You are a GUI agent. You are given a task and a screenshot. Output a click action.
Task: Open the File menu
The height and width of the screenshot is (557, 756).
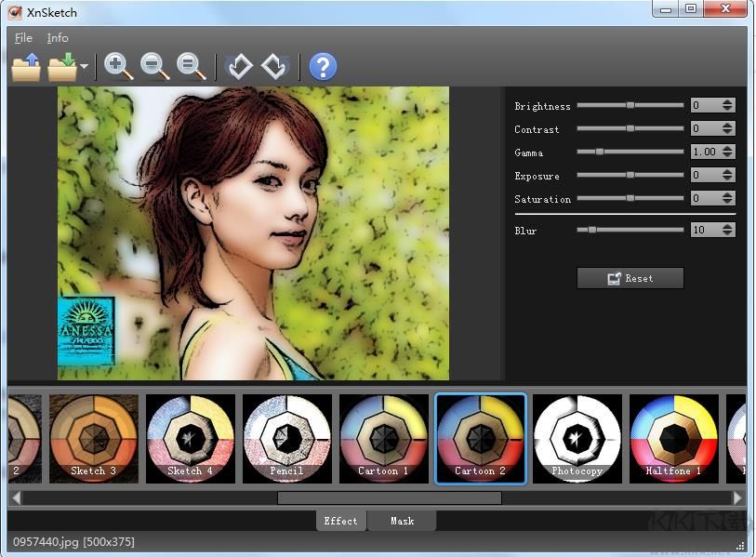pyautogui.click(x=23, y=38)
